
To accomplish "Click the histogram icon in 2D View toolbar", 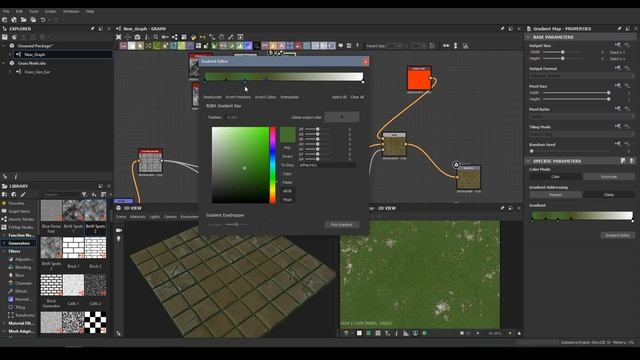I will [406, 333].
